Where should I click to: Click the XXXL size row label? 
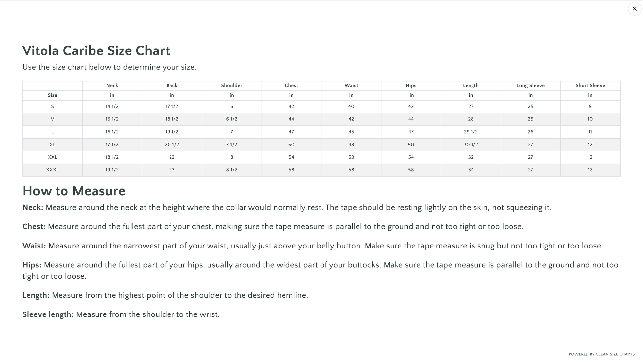52,170
